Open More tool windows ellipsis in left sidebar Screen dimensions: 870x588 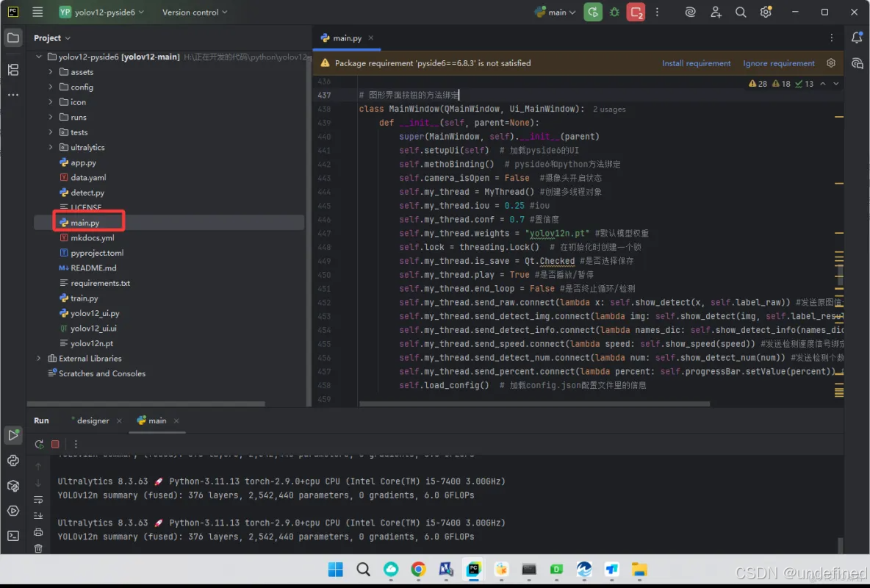[x=12, y=95]
